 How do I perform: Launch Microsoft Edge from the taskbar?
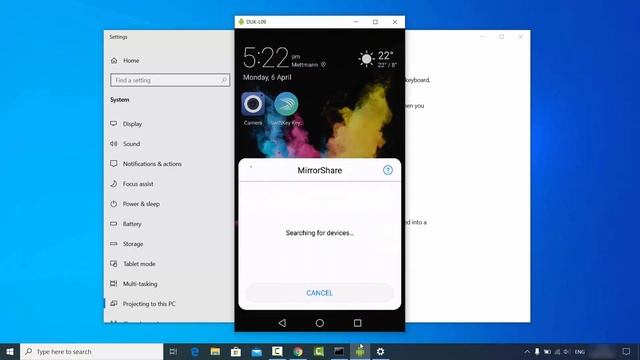pos(195,351)
